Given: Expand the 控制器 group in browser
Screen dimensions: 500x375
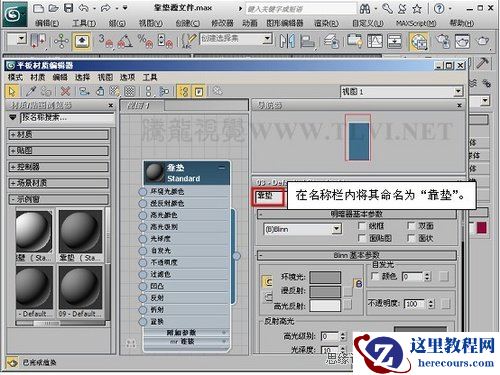Looking at the screenshot, I should coord(59,167).
